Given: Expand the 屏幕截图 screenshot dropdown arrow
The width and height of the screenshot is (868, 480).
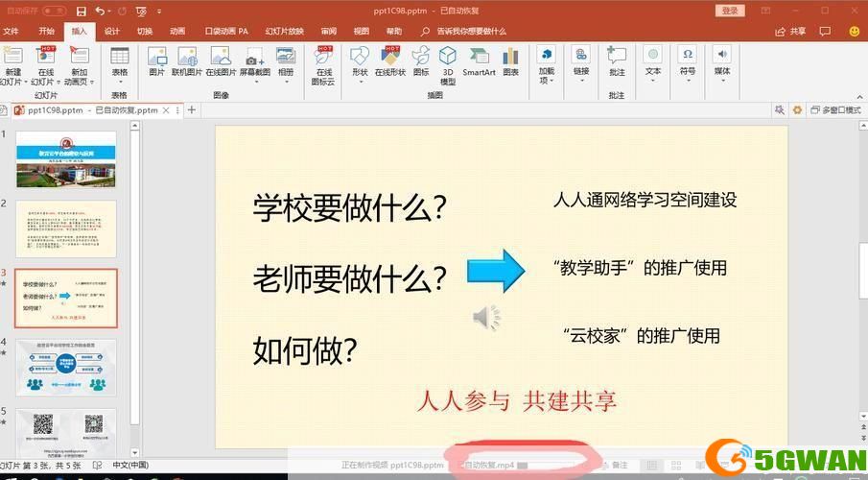Looking at the screenshot, I should coord(256,82).
